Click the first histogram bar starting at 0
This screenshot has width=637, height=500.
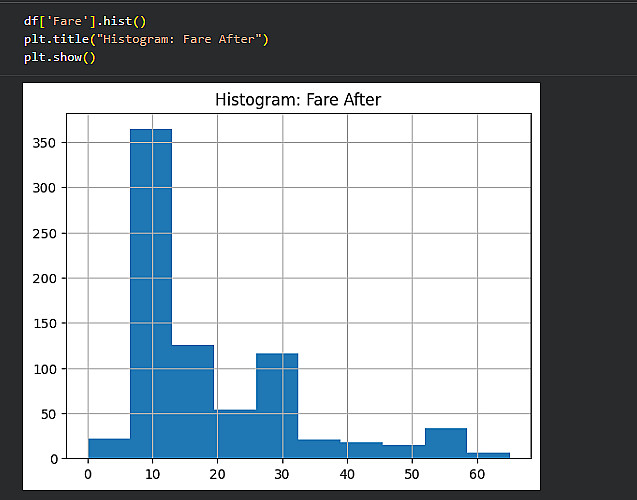109,448
